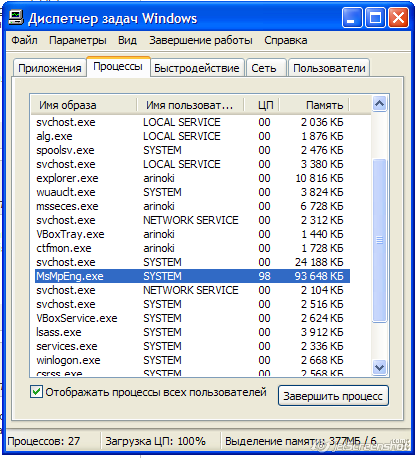Viewport: 415px width, 458px height.
Task: Sort by Имя пользователя column header
Action: pos(190,105)
